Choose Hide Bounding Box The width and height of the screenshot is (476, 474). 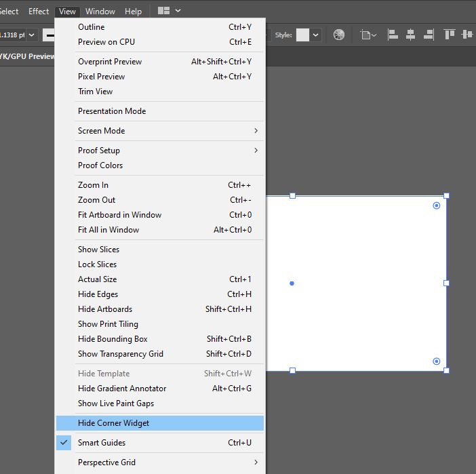coord(160,338)
